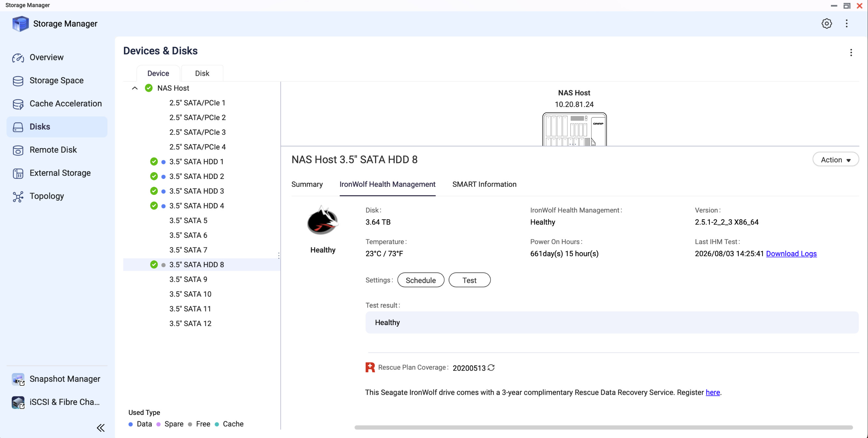Click the red Rescue Plan R icon
This screenshot has height=438, width=868.
[x=370, y=367]
